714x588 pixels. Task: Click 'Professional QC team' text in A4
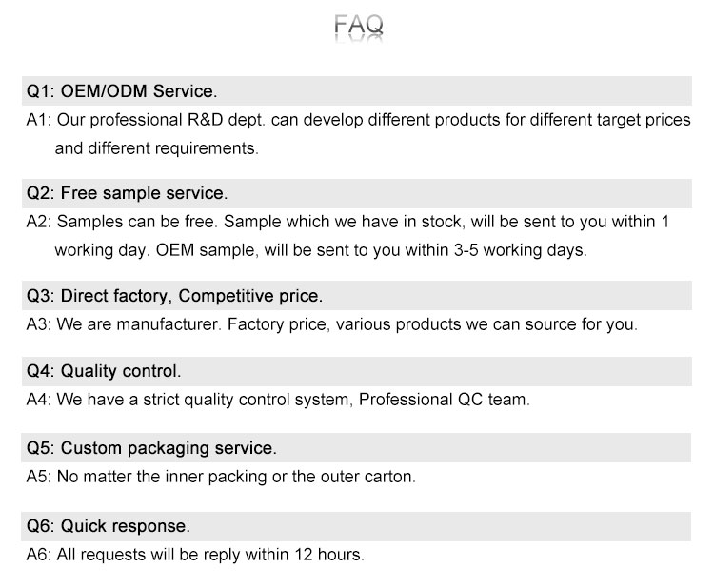pos(442,400)
